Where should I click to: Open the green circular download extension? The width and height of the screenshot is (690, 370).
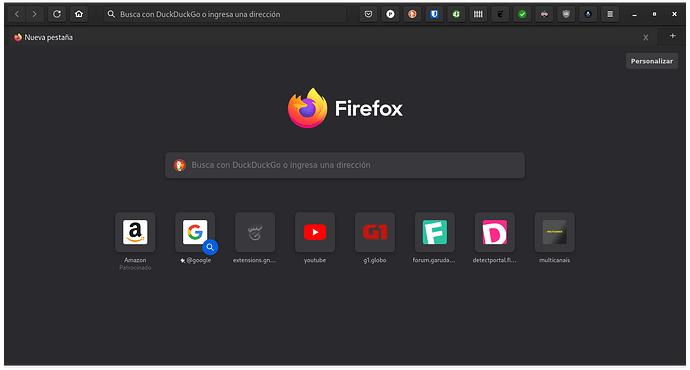(456, 14)
